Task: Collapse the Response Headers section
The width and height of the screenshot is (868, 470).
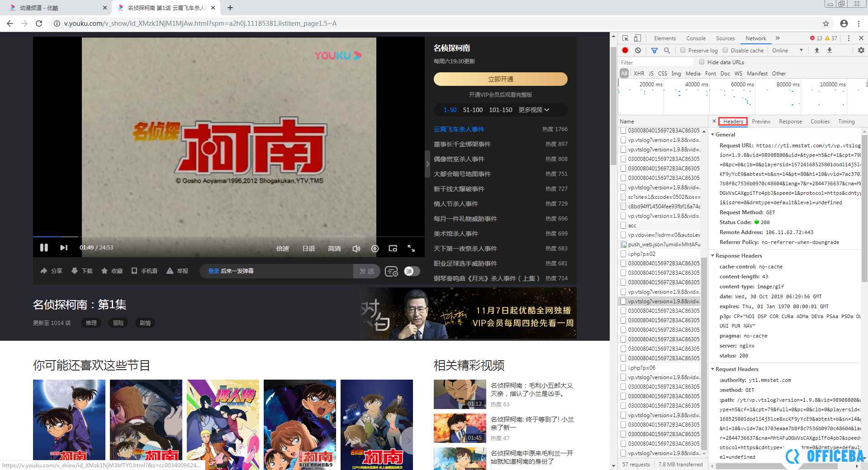Action: (712, 256)
